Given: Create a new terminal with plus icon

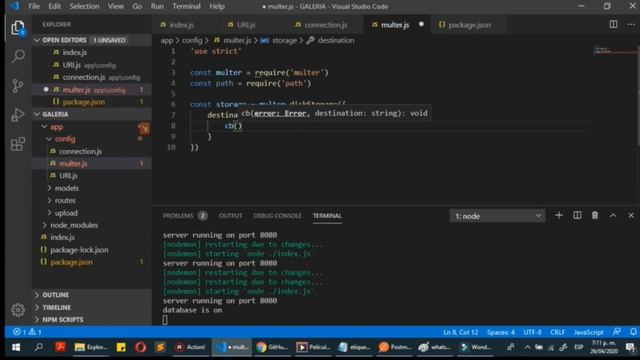Looking at the screenshot, I should pos(559,216).
